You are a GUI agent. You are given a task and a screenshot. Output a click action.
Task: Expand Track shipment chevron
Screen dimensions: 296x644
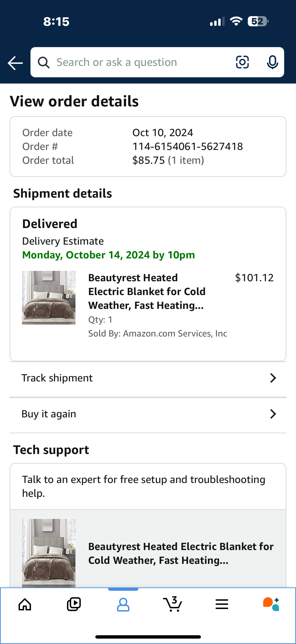[273, 378]
